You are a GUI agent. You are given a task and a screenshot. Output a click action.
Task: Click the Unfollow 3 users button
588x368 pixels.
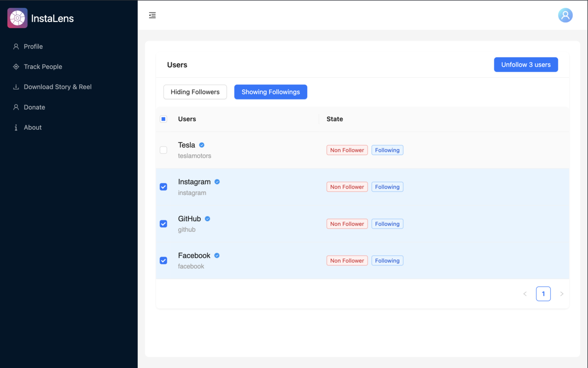click(526, 65)
